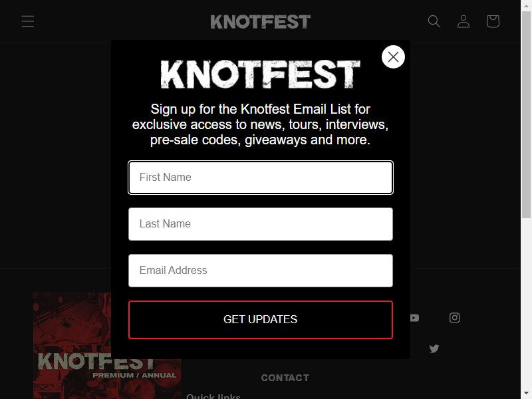Click the CONTACT footer heading

pyautogui.click(x=285, y=378)
